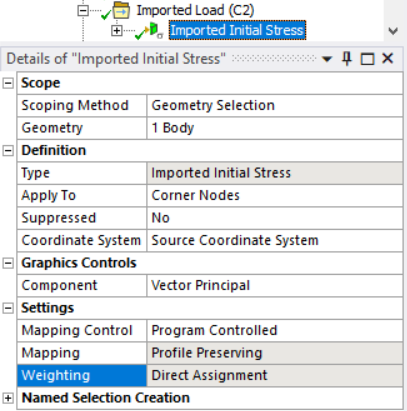Expand the Imported Initial Stress tree node
Viewport: 407px width, 411px height.
[117, 30]
